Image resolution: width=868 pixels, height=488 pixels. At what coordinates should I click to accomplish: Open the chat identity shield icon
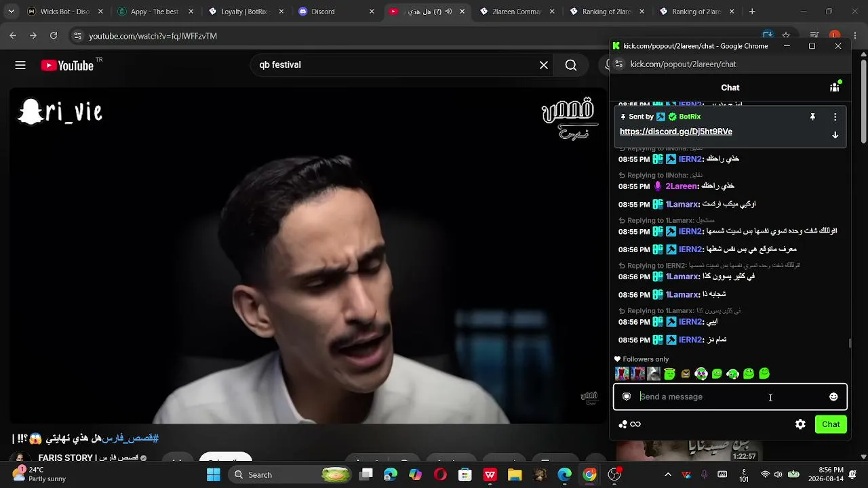(x=627, y=397)
